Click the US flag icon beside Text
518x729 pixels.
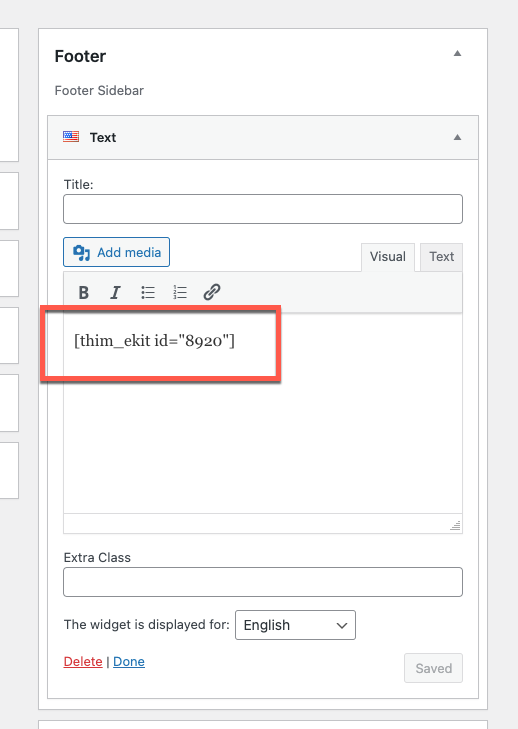(71, 137)
